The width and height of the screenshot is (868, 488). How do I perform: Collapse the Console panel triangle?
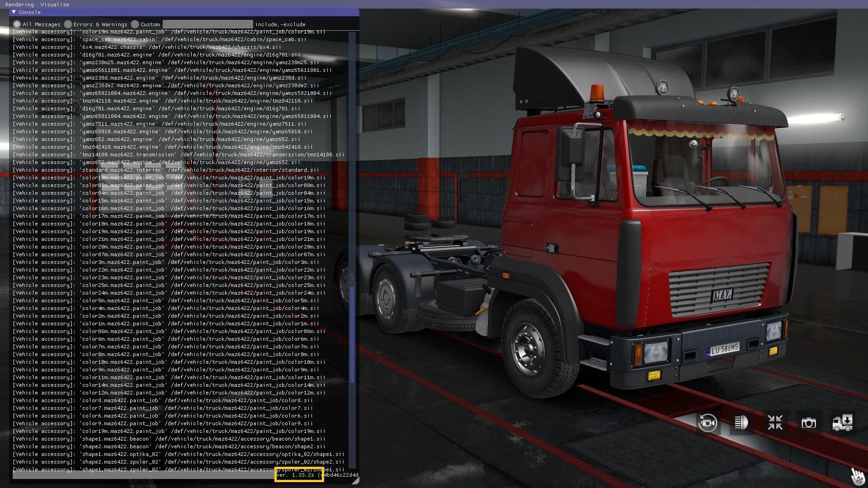click(14, 12)
